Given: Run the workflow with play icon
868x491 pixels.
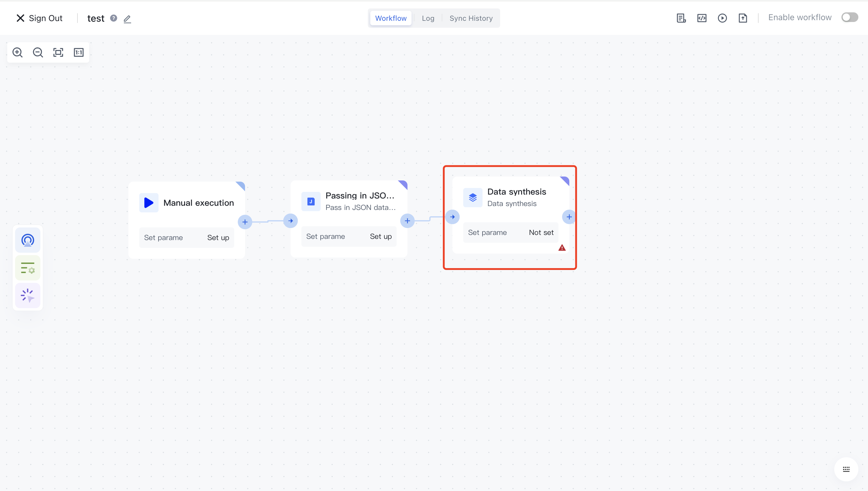Looking at the screenshot, I should 722,18.
